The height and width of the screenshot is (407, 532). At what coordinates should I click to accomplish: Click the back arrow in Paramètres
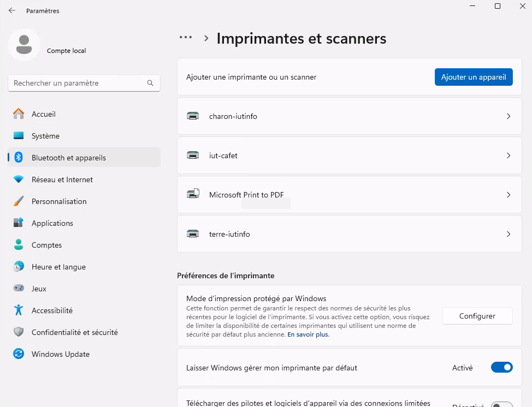tap(12, 10)
